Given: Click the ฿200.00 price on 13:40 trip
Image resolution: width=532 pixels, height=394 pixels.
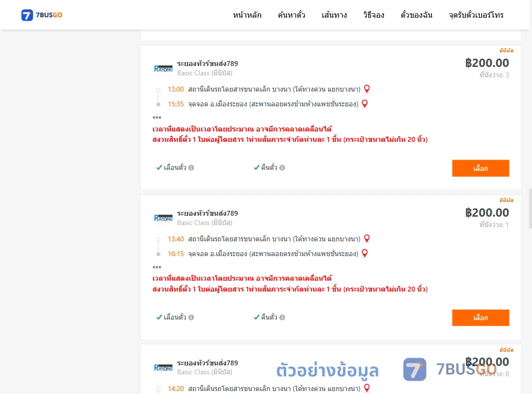Looking at the screenshot, I should [x=487, y=212].
